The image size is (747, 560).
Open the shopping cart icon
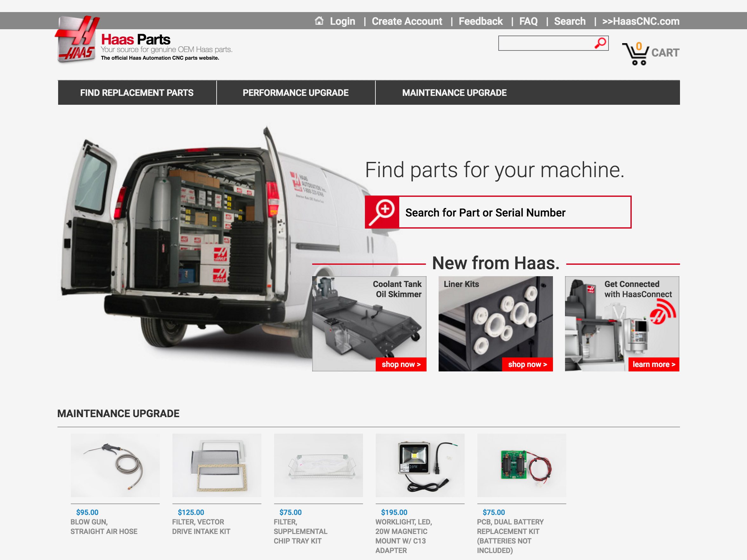tap(635, 54)
